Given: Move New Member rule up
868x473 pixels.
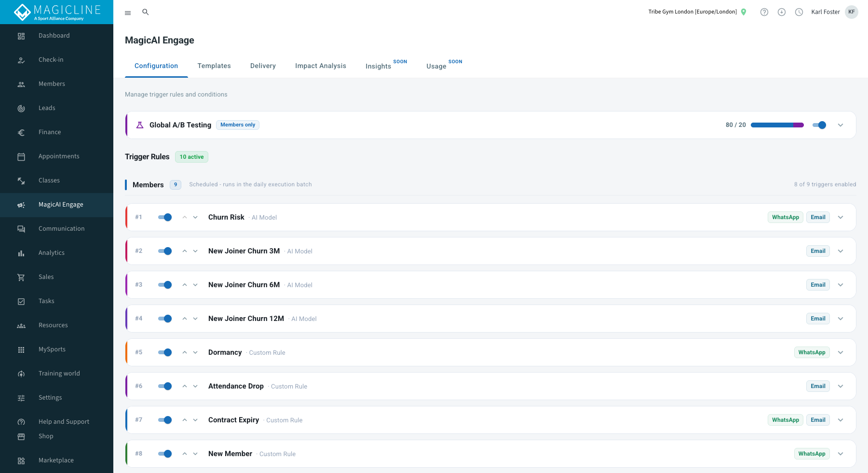Looking at the screenshot, I should tap(185, 454).
